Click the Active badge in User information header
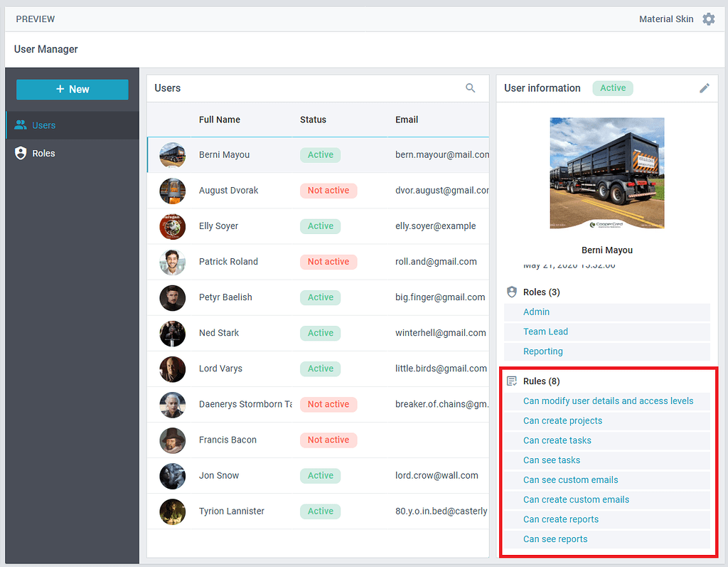 (x=612, y=88)
